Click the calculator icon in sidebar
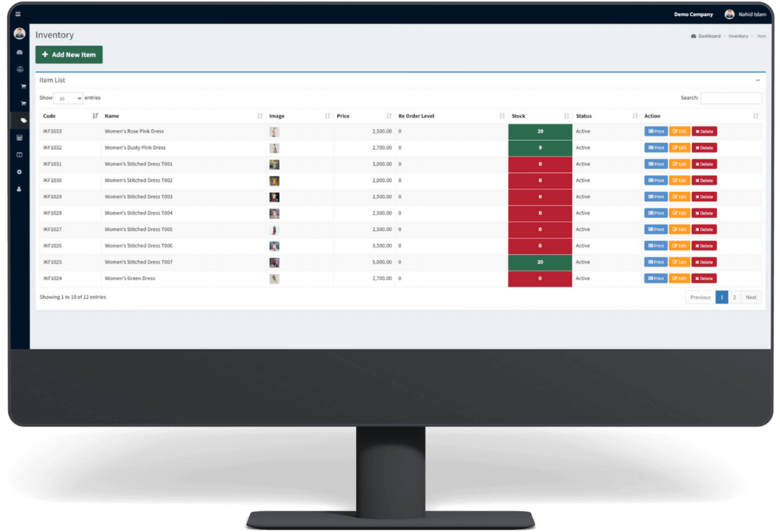780x532 pixels. click(19, 137)
